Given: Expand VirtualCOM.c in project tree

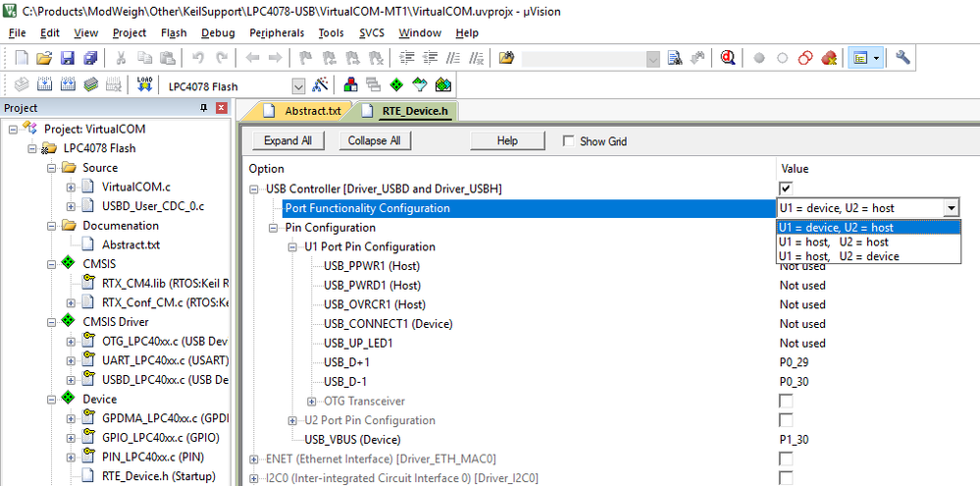Looking at the screenshot, I should 71,187.
